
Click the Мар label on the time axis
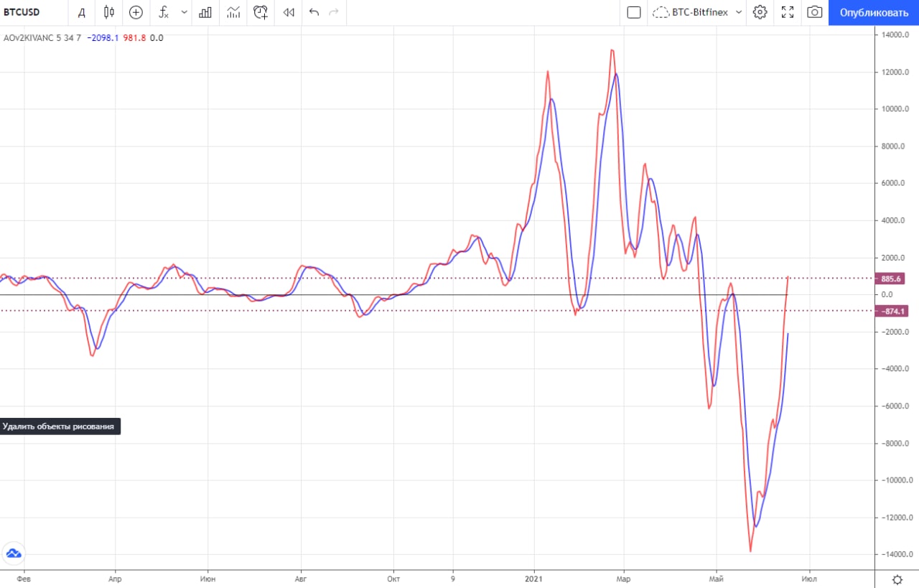[x=623, y=577]
